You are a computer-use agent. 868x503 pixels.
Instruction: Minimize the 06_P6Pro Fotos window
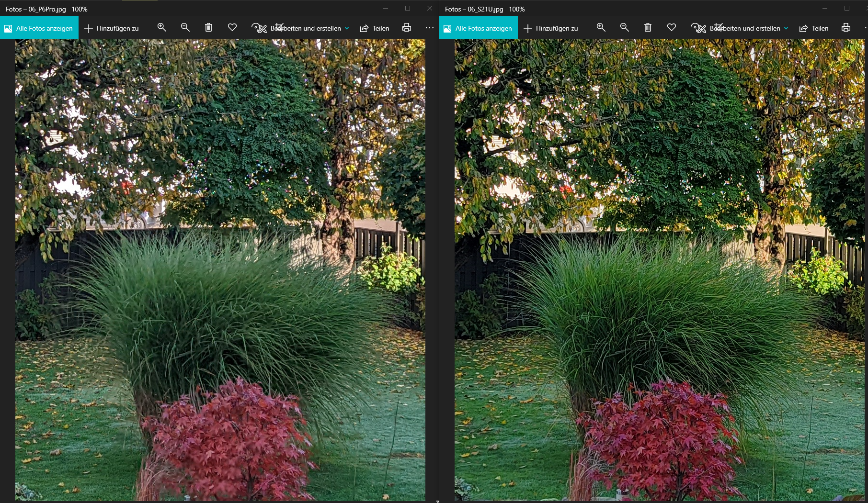pyautogui.click(x=386, y=8)
